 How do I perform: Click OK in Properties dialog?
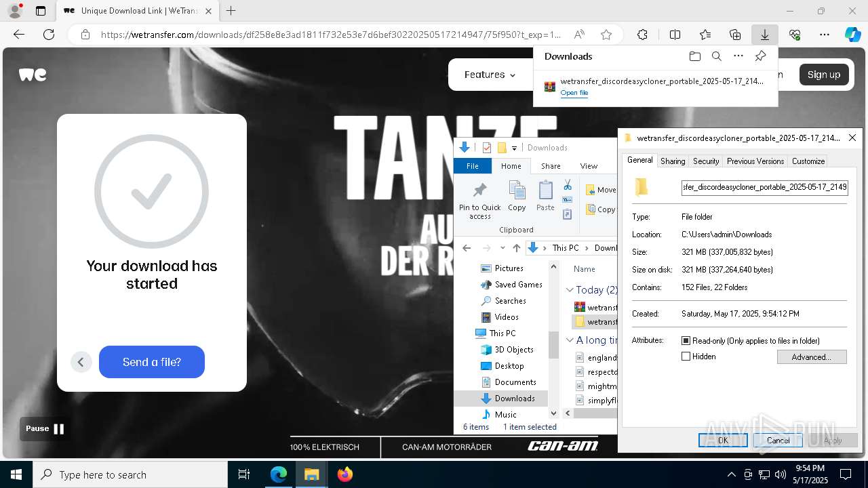click(x=723, y=440)
